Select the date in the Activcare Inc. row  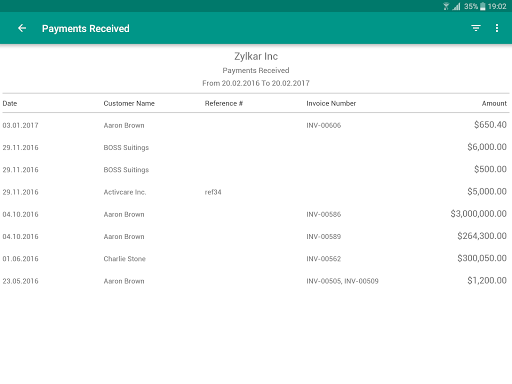[x=20, y=192]
